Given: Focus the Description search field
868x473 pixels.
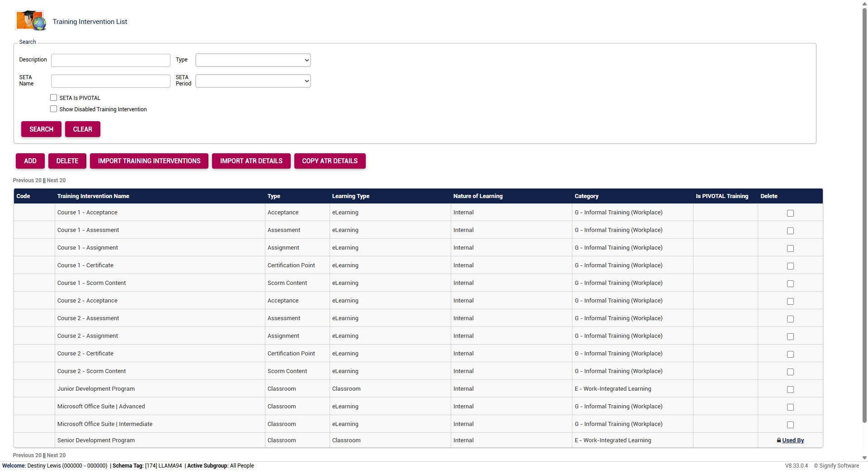Looking at the screenshot, I should click(x=111, y=60).
